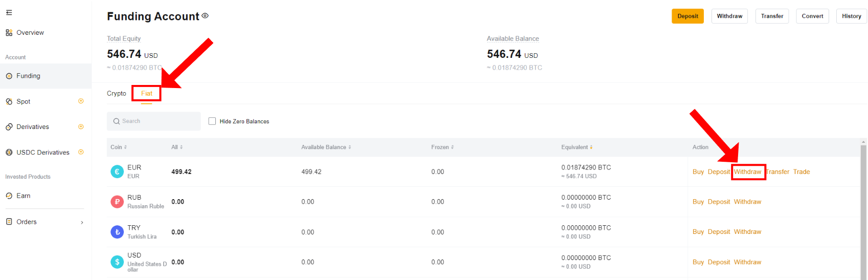Sort the Coin column
This screenshot has height=280, width=868.
(x=119, y=147)
